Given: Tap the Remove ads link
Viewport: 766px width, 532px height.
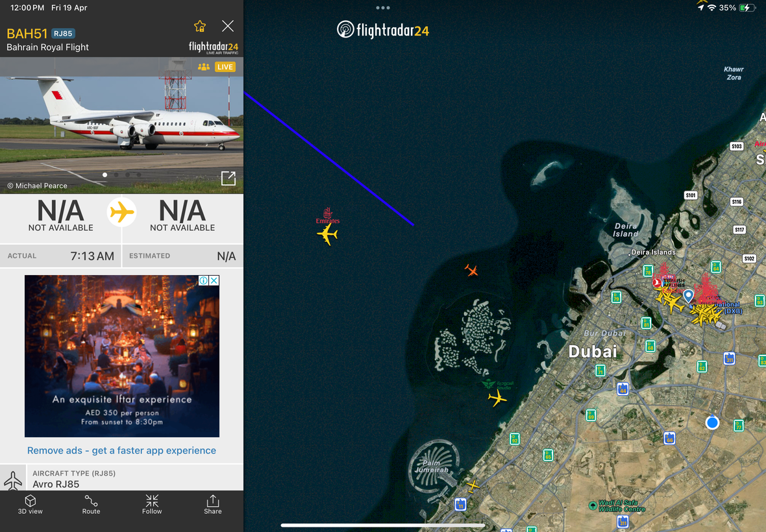Looking at the screenshot, I should click(x=121, y=450).
